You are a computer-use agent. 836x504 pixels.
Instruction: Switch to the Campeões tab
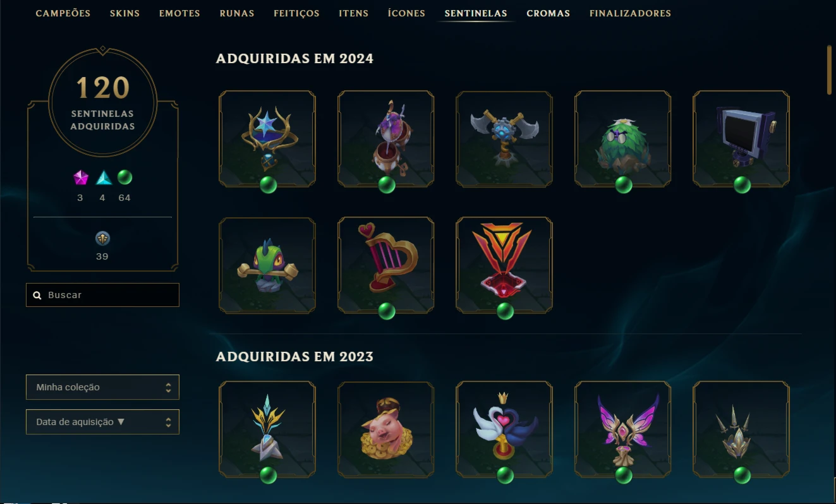tap(63, 13)
